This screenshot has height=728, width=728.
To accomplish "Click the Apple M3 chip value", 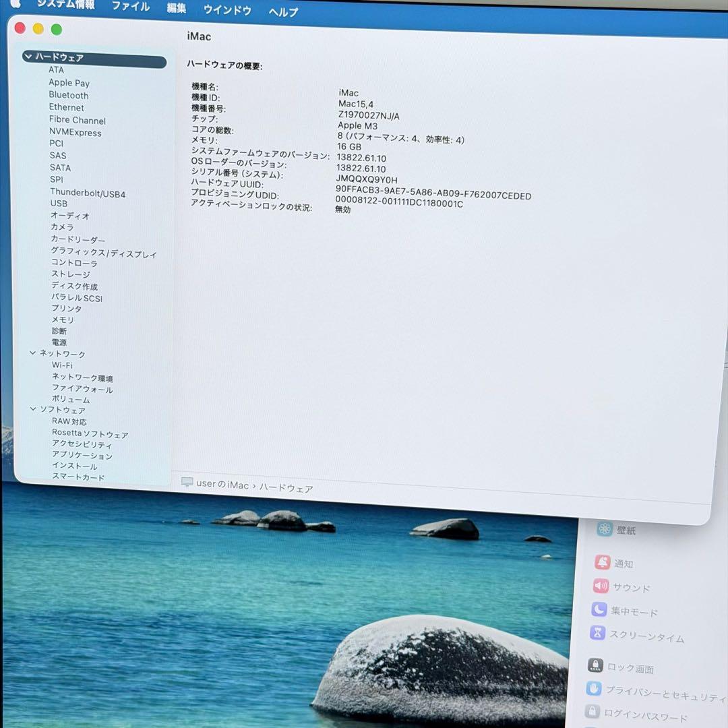I will point(357,125).
